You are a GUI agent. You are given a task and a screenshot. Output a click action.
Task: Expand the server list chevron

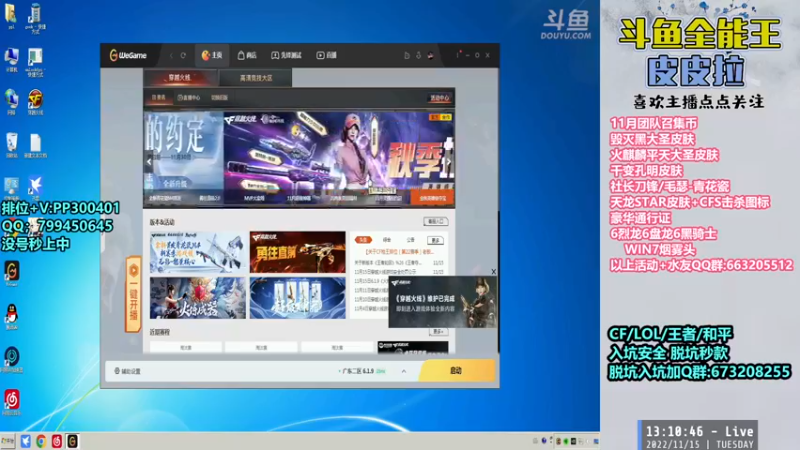[404, 371]
